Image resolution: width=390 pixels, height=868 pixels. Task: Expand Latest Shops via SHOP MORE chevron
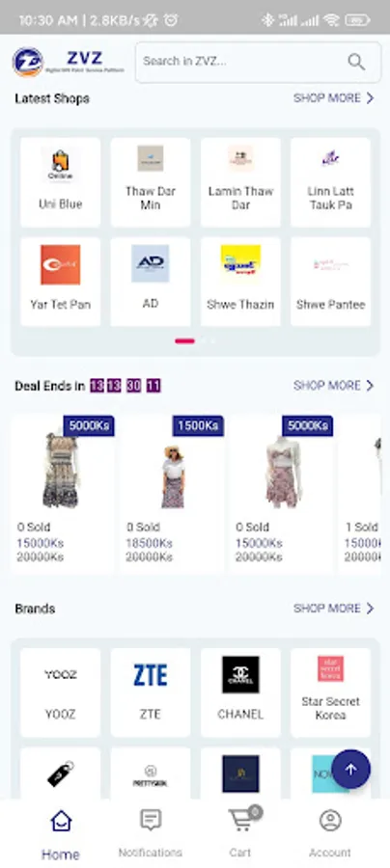pos(370,98)
